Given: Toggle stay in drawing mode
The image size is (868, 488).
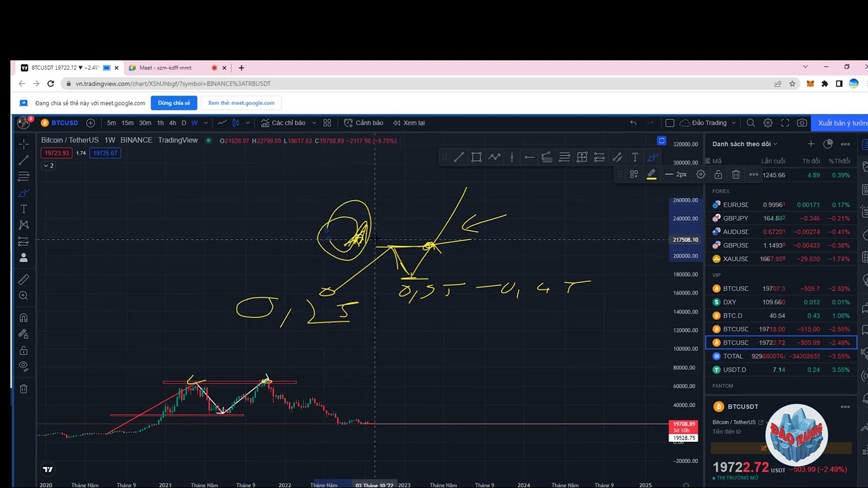Looking at the screenshot, I should 24,334.
